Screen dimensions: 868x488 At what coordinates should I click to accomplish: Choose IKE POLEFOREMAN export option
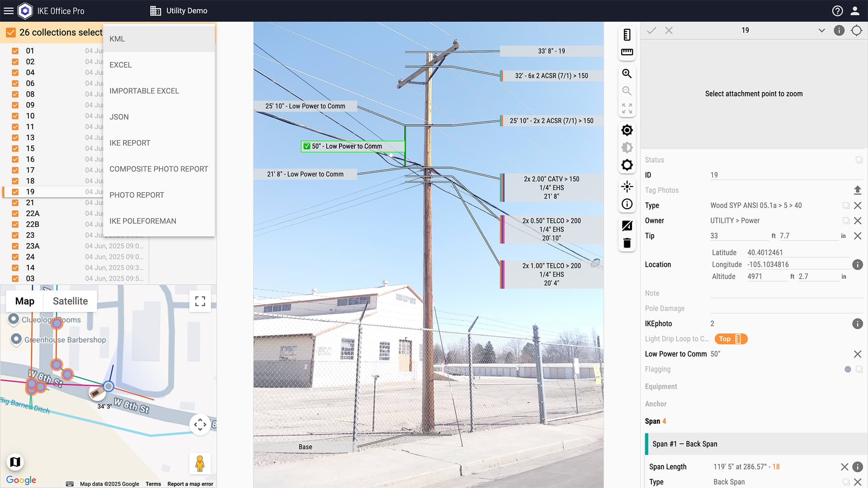click(159, 221)
